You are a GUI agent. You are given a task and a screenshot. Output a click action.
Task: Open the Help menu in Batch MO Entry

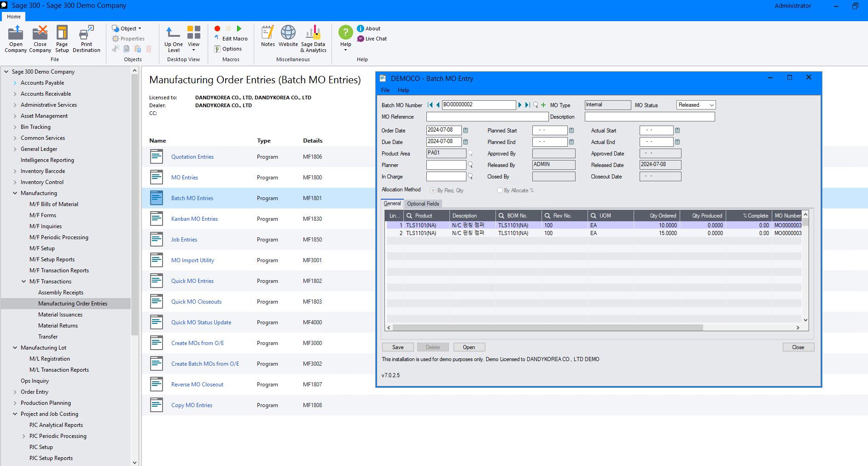pyautogui.click(x=403, y=90)
